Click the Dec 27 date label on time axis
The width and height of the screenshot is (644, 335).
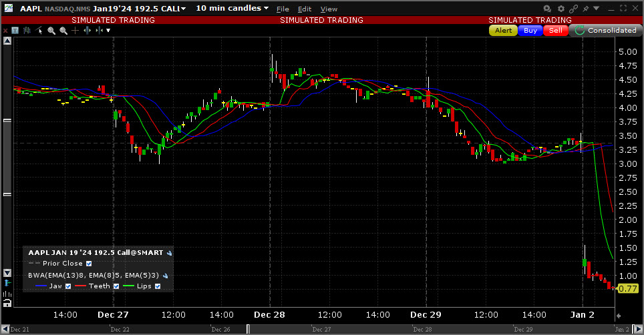click(x=113, y=315)
